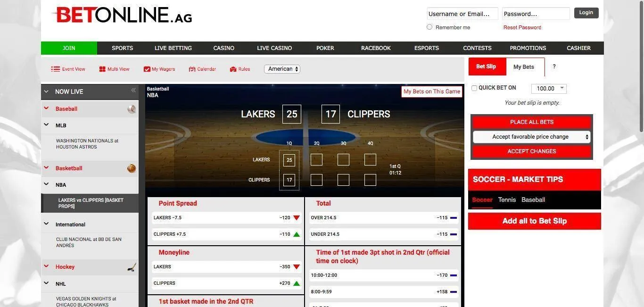Open Event View list icon
644x307 pixels.
click(56, 69)
